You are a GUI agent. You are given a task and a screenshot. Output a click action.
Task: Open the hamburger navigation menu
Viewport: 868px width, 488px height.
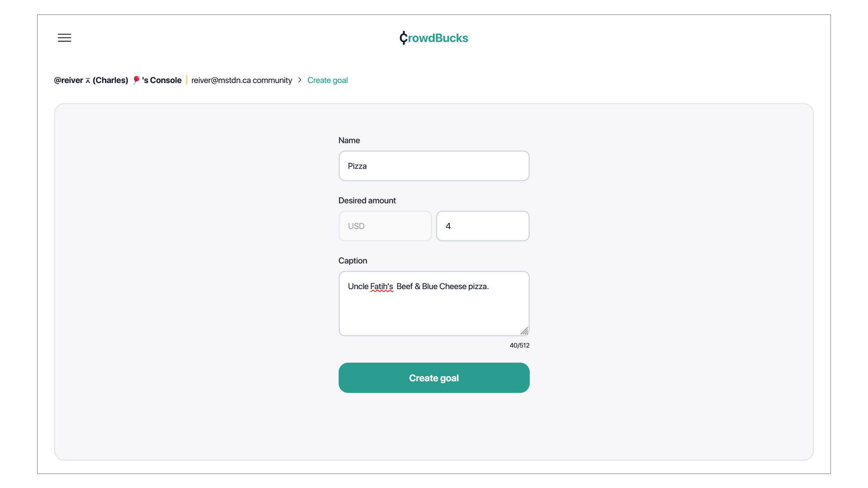pyautogui.click(x=64, y=38)
